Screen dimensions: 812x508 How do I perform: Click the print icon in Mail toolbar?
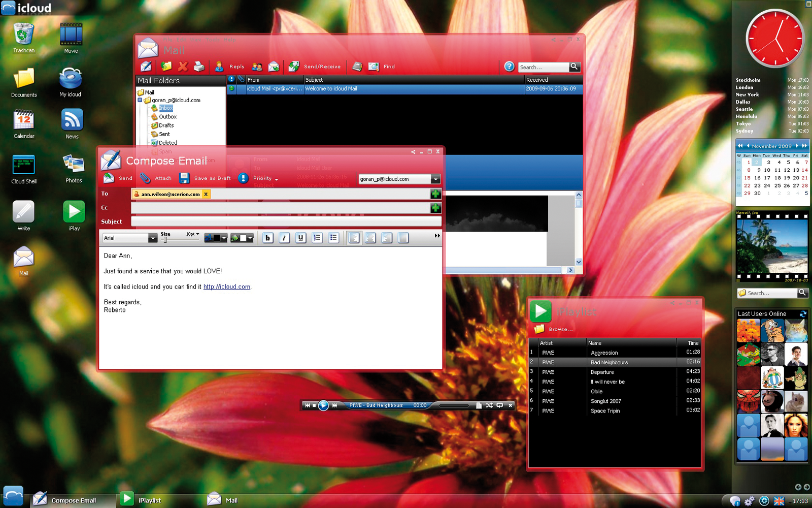(199, 67)
